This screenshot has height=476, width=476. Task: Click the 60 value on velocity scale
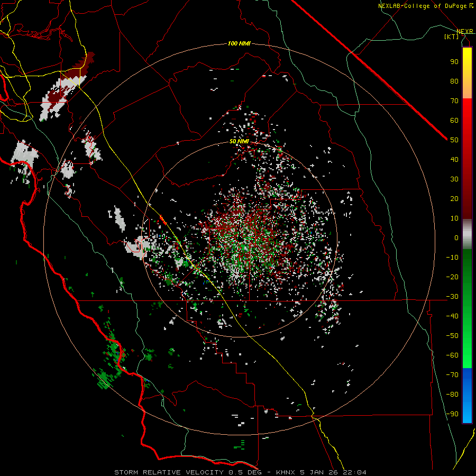click(x=454, y=120)
